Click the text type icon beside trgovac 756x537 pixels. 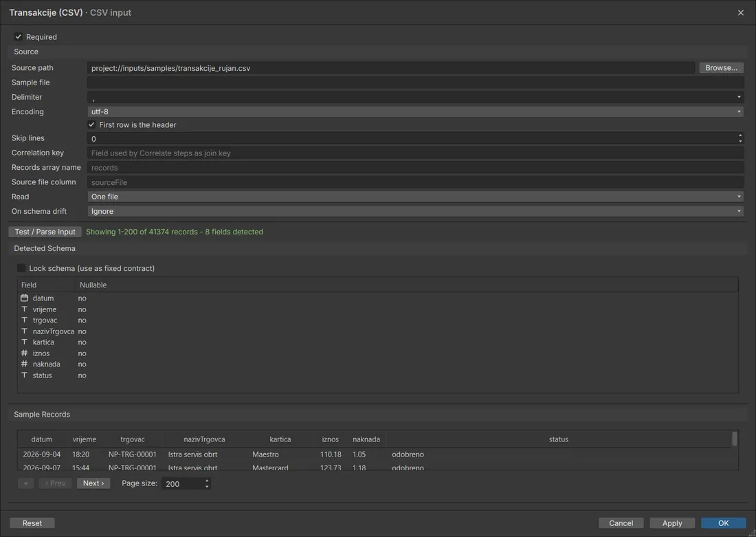tap(24, 320)
